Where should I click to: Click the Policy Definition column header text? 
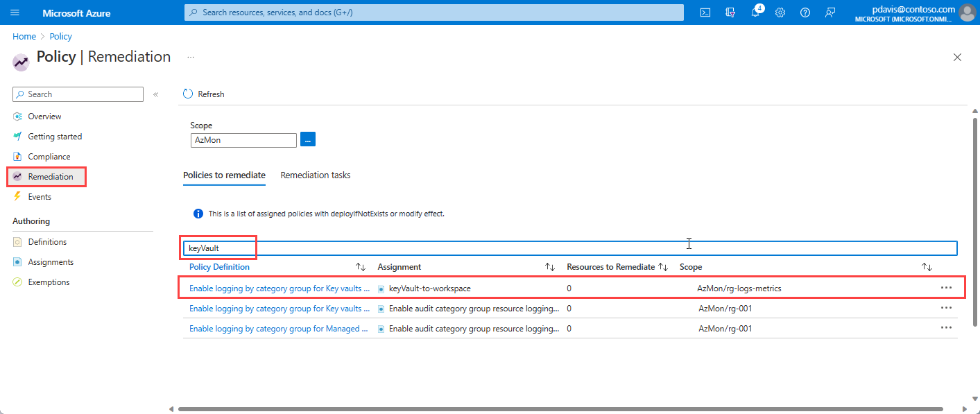[x=219, y=267]
